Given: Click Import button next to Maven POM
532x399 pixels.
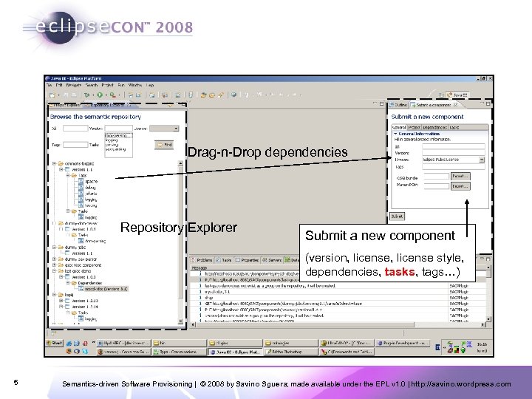Looking at the screenshot, I should click(x=460, y=186).
